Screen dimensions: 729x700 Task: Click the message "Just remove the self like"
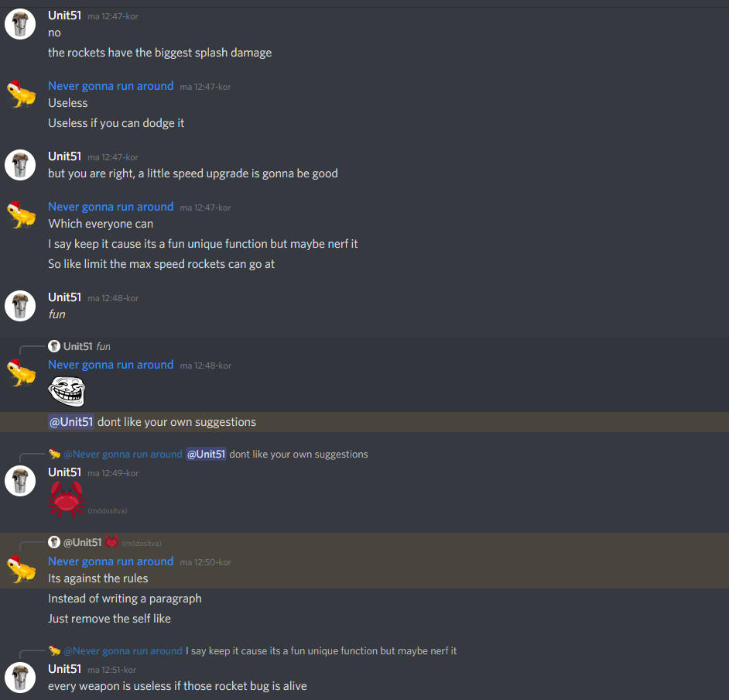(109, 619)
